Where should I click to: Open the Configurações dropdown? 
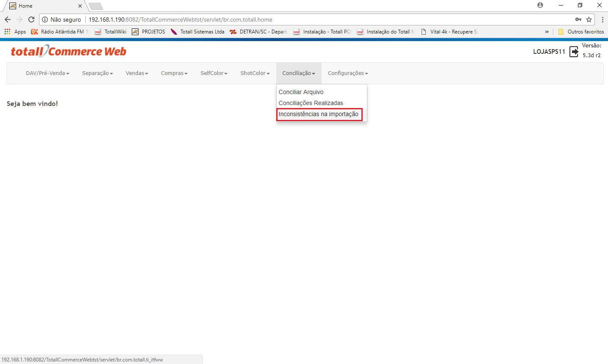click(348, 73)
